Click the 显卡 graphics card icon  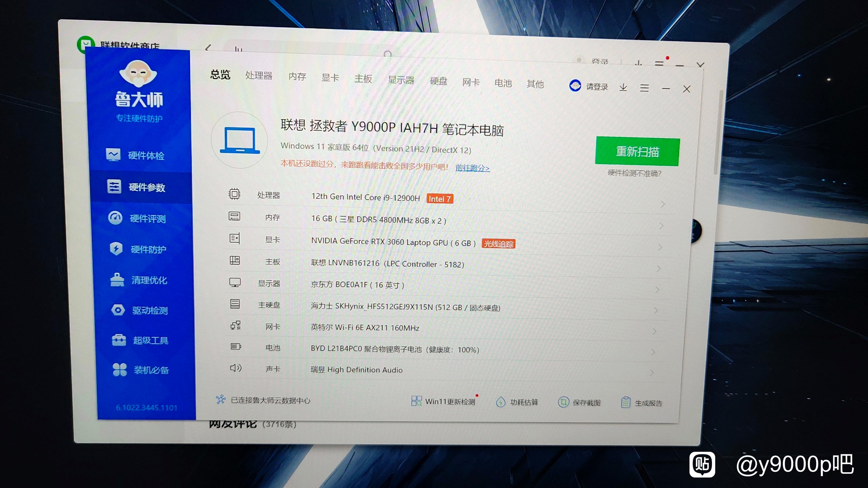(x=234, y=238)
